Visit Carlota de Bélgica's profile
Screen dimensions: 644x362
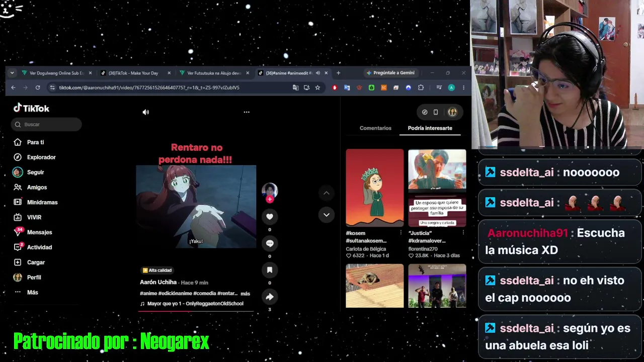coord(366,249)
